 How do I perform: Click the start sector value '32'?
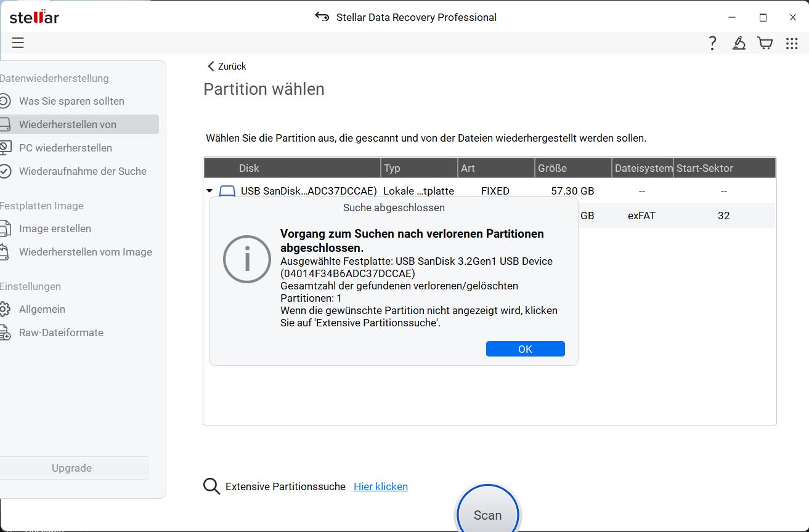pyautogui.click(x=724, y=216)
